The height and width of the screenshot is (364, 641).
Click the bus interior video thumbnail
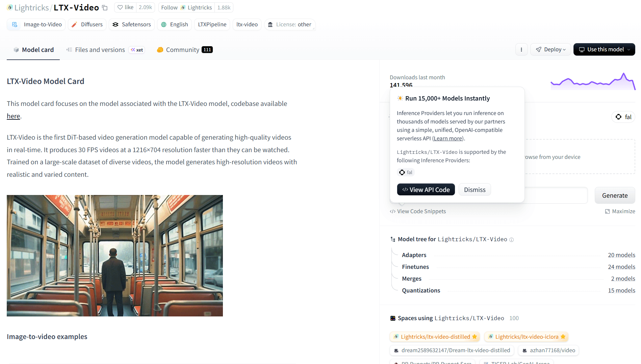[x=115, y=256]
